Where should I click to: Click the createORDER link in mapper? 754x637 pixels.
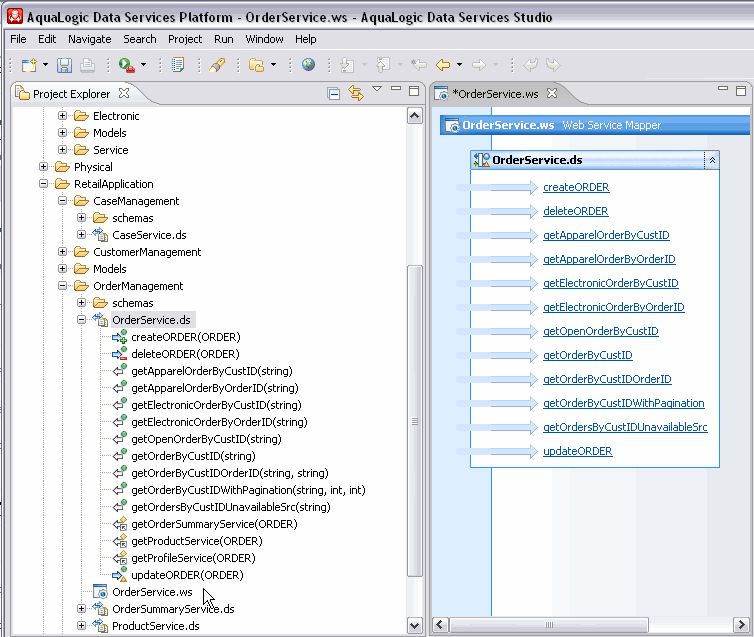(x=576, y=187)
